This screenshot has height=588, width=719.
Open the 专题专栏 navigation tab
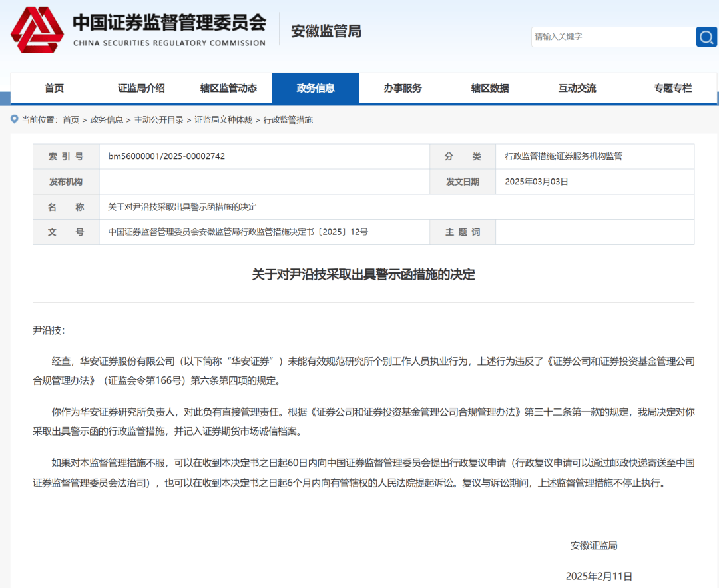coord(672,88)
